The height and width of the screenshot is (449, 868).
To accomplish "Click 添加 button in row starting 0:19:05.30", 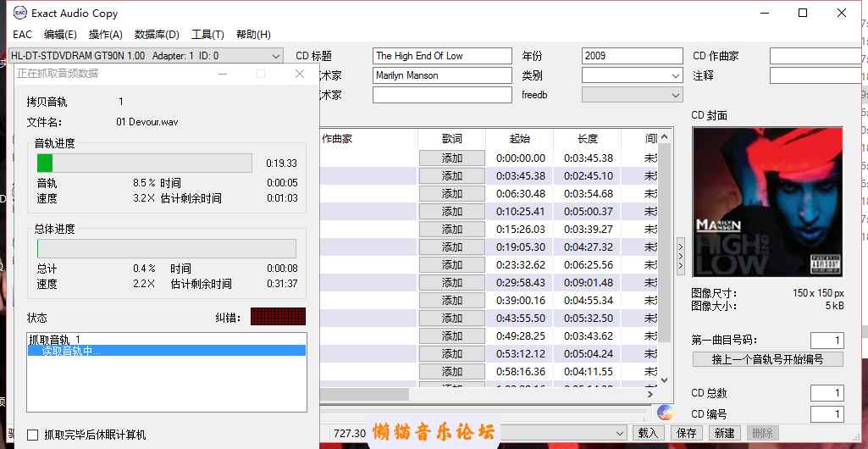I will (451, 247).
